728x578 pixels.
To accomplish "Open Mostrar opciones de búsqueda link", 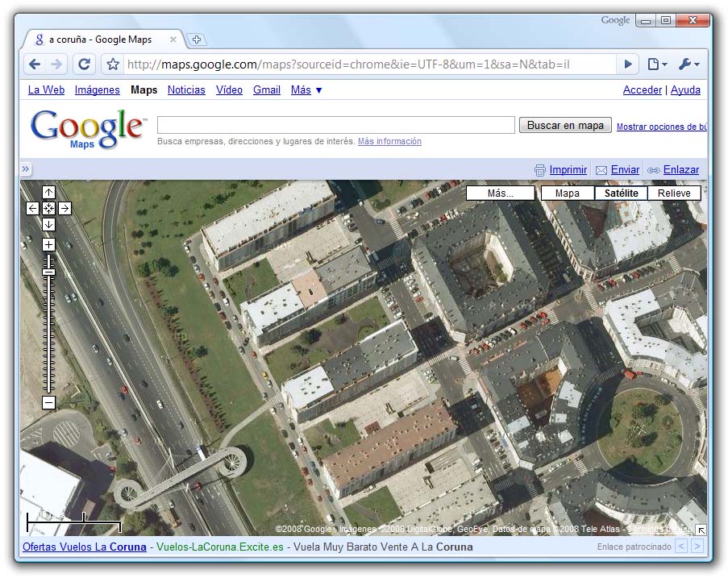I will (x=661, y=127).
